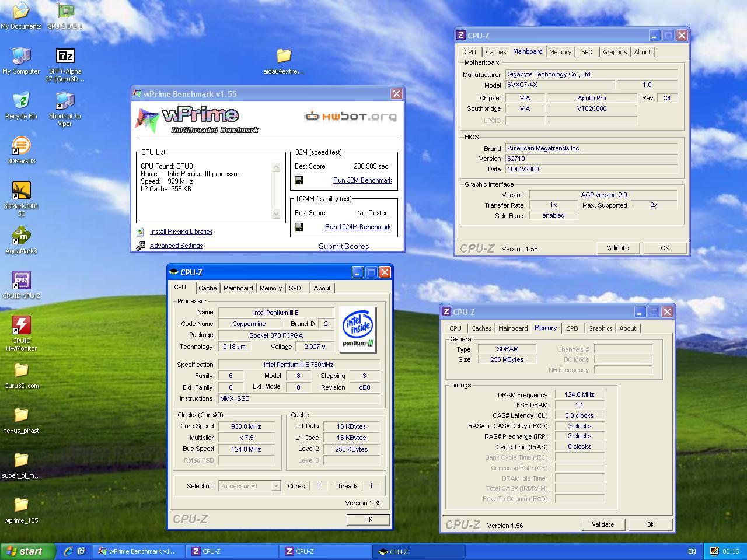This screenshot has width=747, height=560.
Task: Click Install Missing Libraries link
Action: 181,232
